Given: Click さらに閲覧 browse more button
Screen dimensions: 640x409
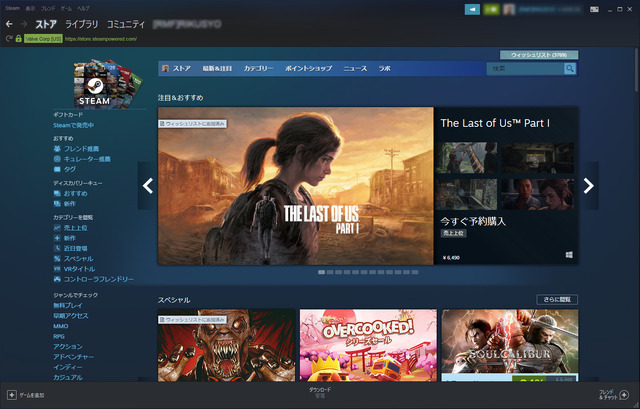Looking at the screenshot, I should pos(557,300).
